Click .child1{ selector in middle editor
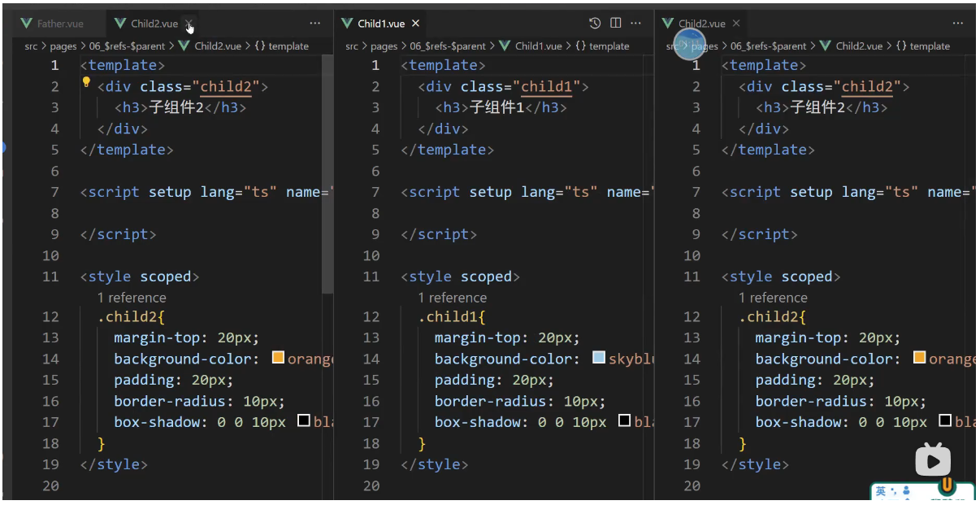 (452, 317)
